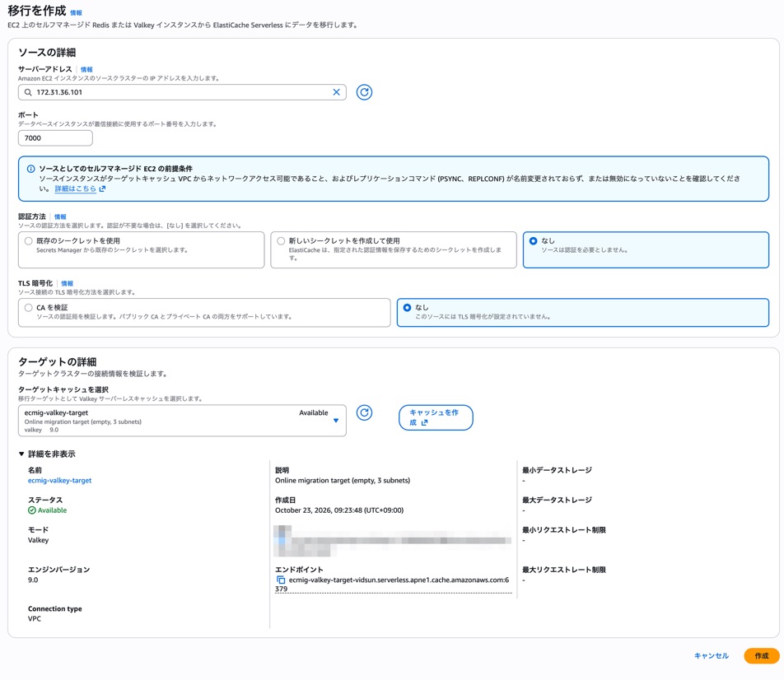Click the キャッシュを作成 button

(x=436, y=417)
